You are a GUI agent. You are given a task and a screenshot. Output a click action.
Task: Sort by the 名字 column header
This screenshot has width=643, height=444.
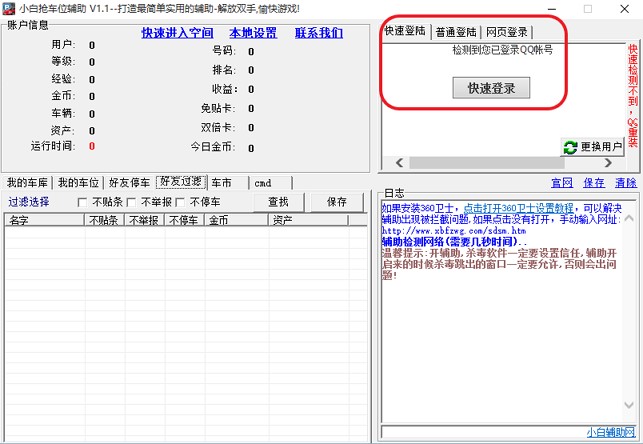(x=44, y=220)
